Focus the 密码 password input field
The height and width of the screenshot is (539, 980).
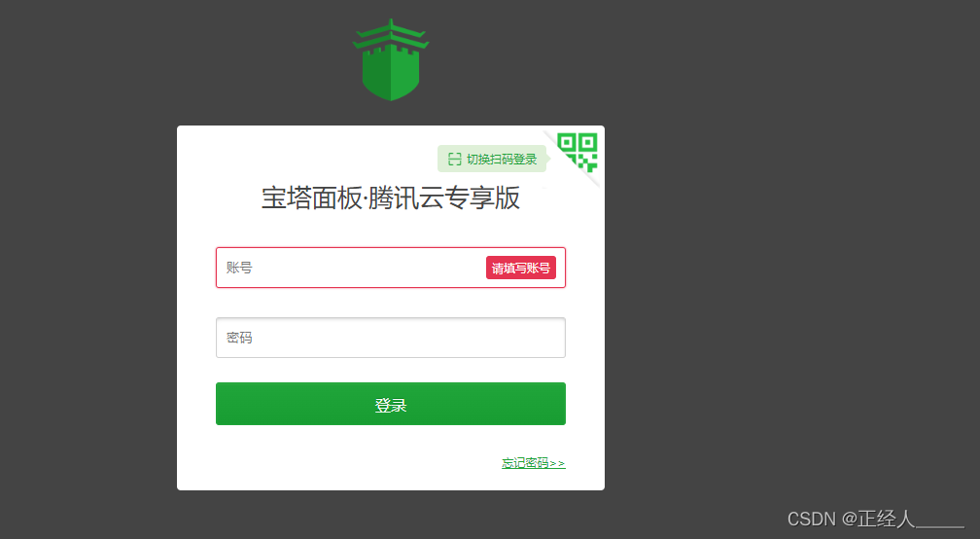[x=391, y=338]
